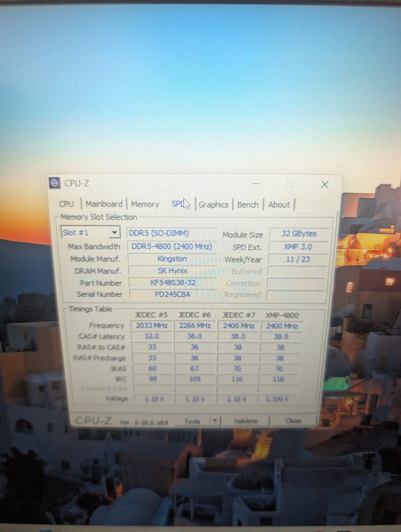Click the CAS# Latency 36.0 cell
401x532 pixels.
click(195, 336)
